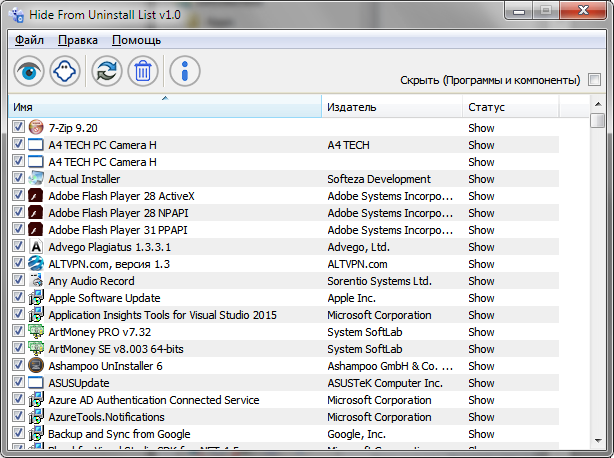This screenshot has height=458, width=614.
Task: Select the 'Adobe Flash Player 28 ActiveX' row name
Action: pyautogui.click(x=121, y=196)
